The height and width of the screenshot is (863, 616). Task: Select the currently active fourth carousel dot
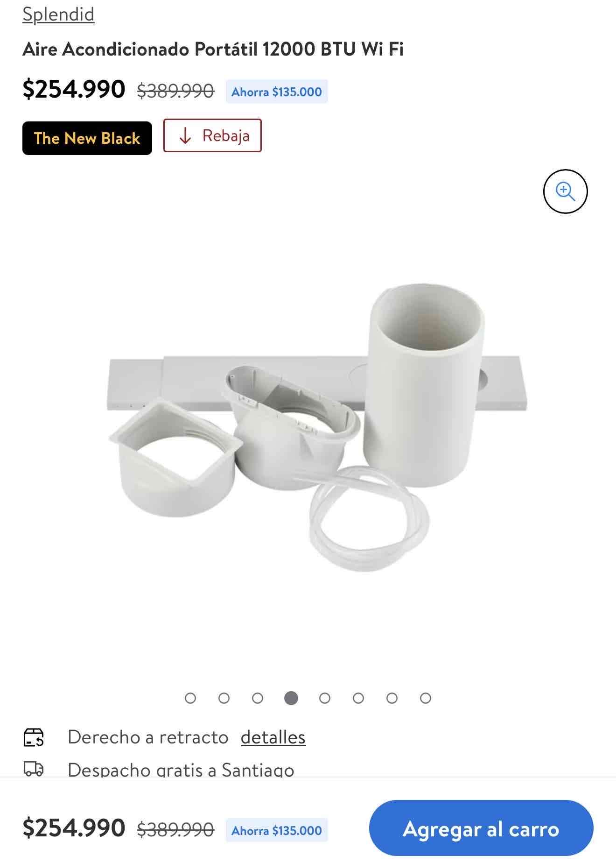[291, 698]
